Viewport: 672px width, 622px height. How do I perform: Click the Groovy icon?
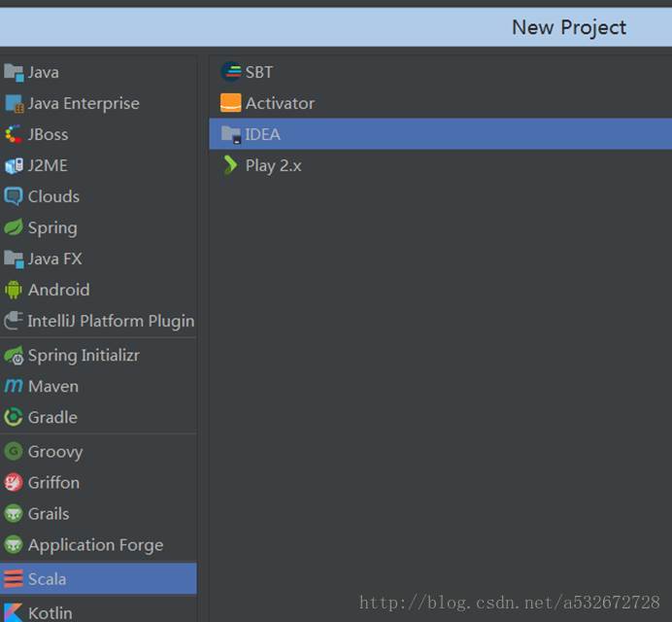(x=14, y=452)
